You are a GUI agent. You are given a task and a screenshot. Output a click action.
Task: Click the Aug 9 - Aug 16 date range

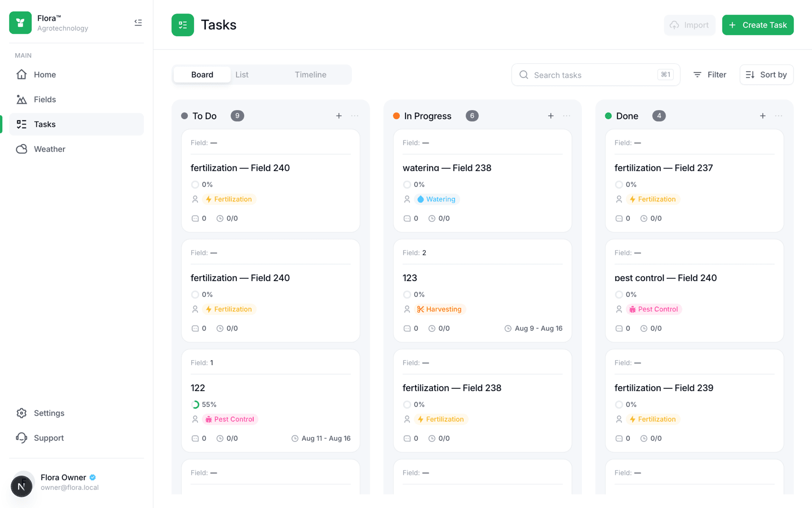click(x=533, y=329)
